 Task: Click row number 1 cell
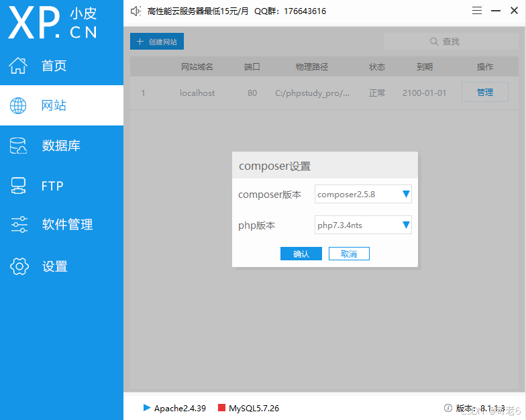coord(143,93)
